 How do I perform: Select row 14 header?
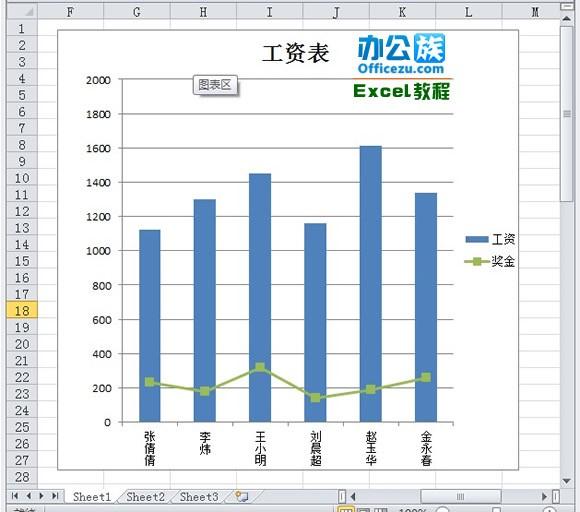tap(22, 244)
